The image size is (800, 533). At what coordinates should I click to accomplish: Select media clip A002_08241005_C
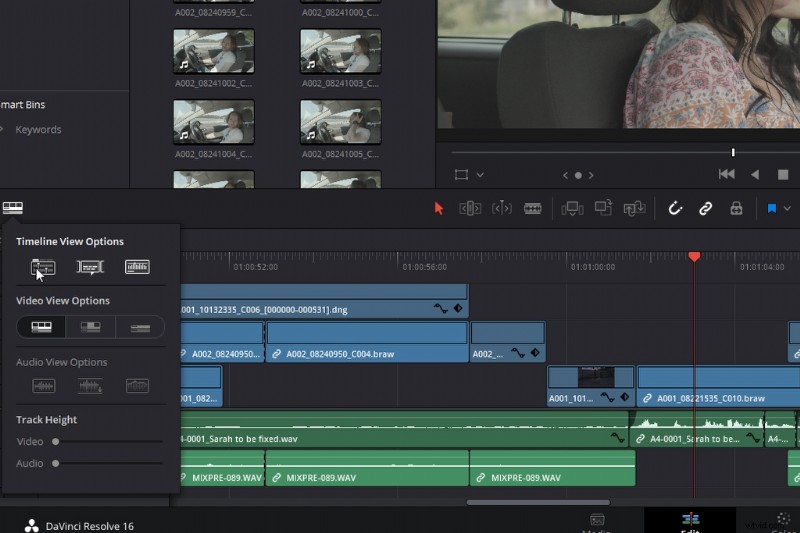(x=341, y=122)
